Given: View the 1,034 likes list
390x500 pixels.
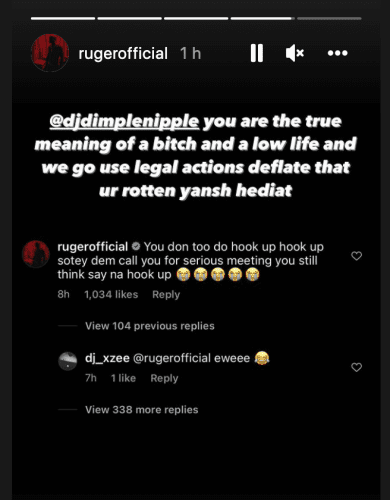Looking at the screenshot, I should tap(111, 294).
